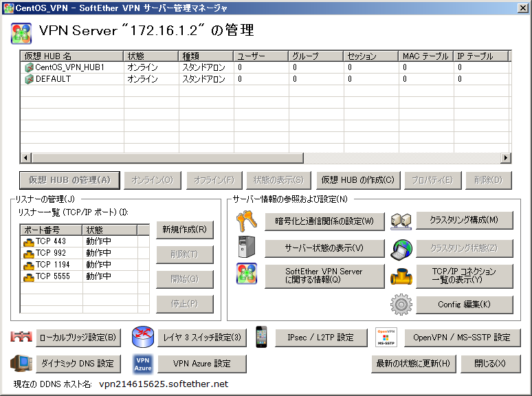Screen dimensions: 532x396
Task: Click the pipe icon beside TCP/IP connection list
Action: point(401,276)
